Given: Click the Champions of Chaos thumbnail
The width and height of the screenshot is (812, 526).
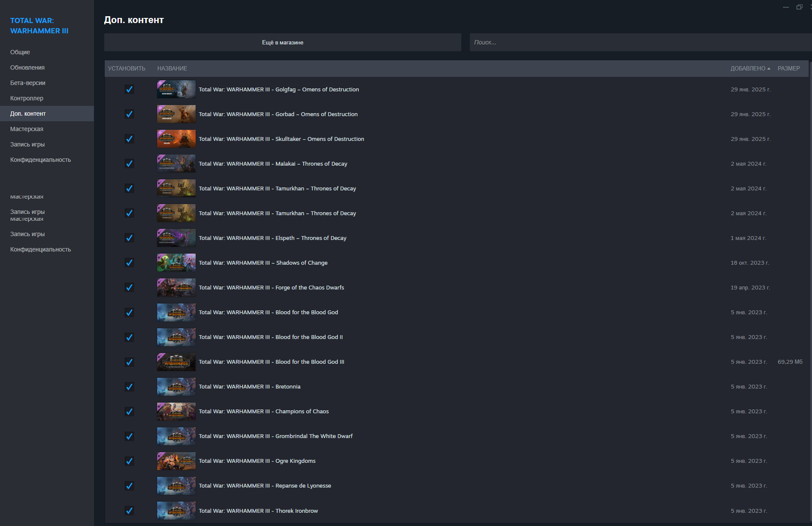Looking at the screenshot, I should pos(176,412).
